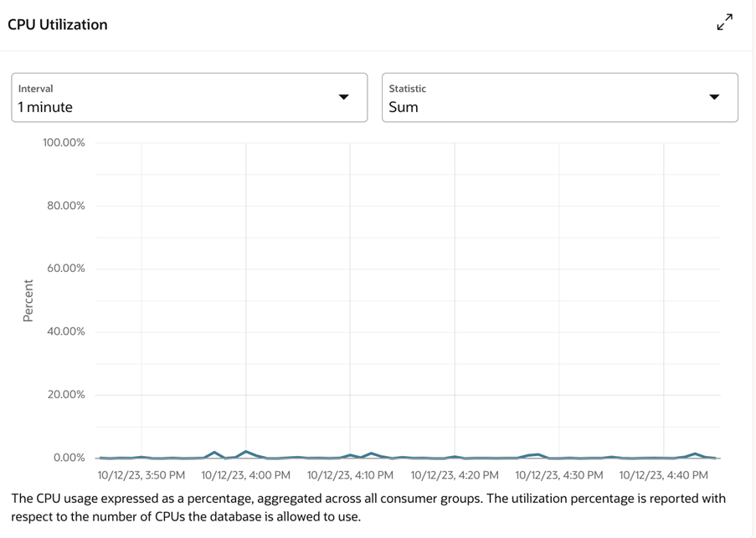Image resolution: width=756 pixels, height=538 pixels.
Task: Click the CPU usage description paragraph
Action: 368,507
